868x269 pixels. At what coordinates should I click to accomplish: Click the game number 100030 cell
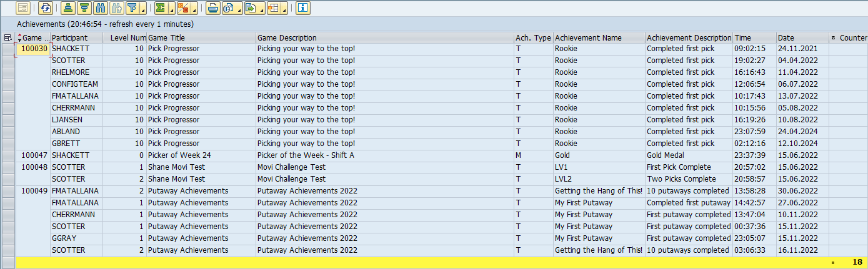point(34,49)
